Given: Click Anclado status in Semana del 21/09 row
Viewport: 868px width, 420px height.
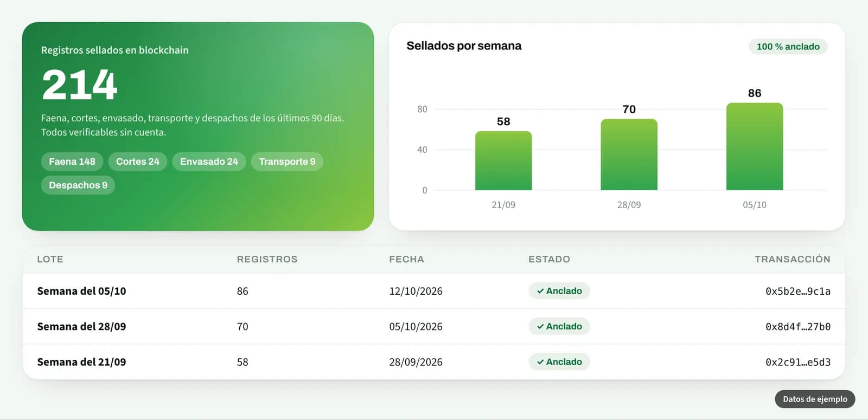Looking at the screenshot, I should [559, 362].
